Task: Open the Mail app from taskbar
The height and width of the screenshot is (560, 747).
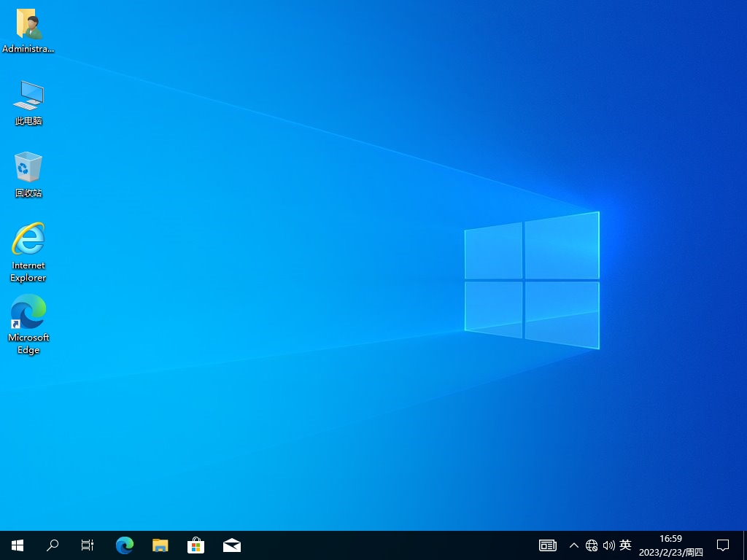Action: pos(232,545)
